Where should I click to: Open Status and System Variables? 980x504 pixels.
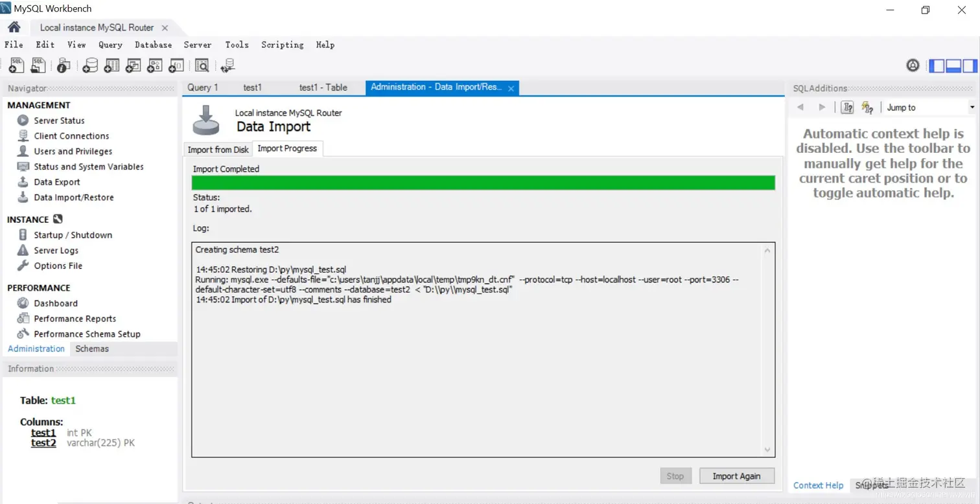[x=89, y=166]
